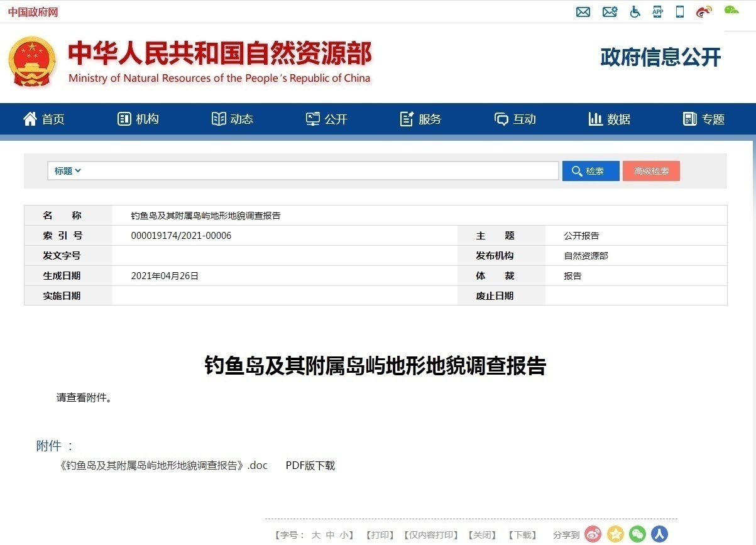Click the 中国政府网 link at top left
Image resolution: width=756 pixels, height=545 pixels.
(x=33, y=12)
